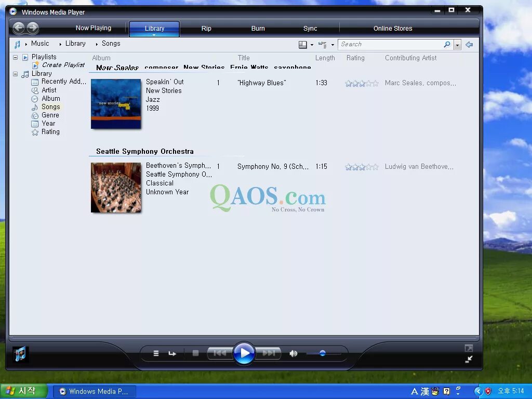Toggle repeat mode
This screenshot has width=532, height=399.
click(x=172, y=353)
